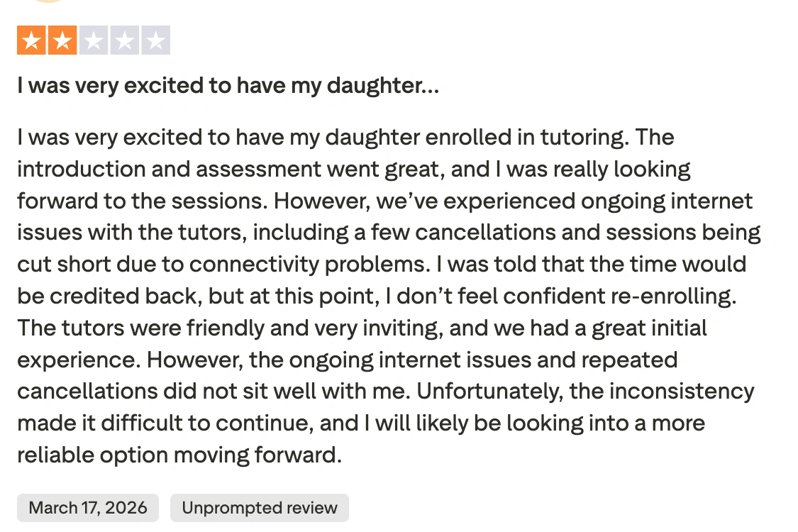
Task: Activate the March 17, 2026 date chip
Action: click(x=87, y=507)
